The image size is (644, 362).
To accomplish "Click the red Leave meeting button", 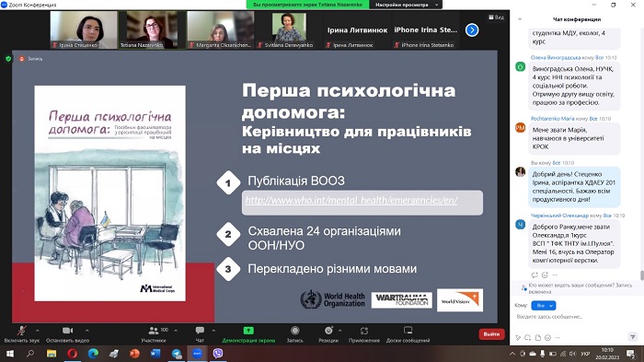I will click(x=491, y=334).
